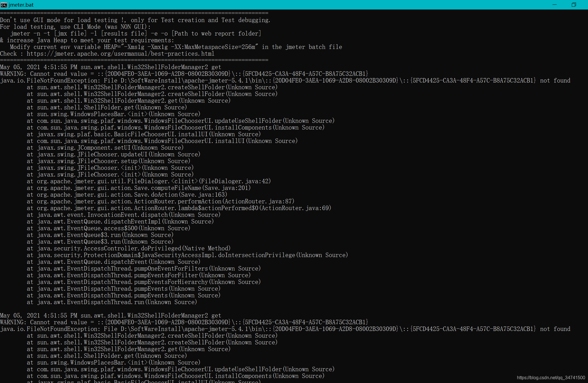Restore down the jmeter.bat console window
Viewport: 588px width, 383px height.
574,5
